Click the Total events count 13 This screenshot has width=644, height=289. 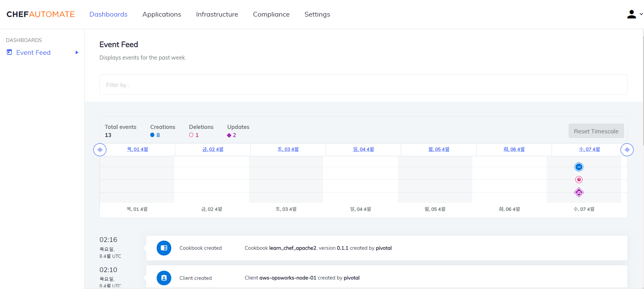108,135
